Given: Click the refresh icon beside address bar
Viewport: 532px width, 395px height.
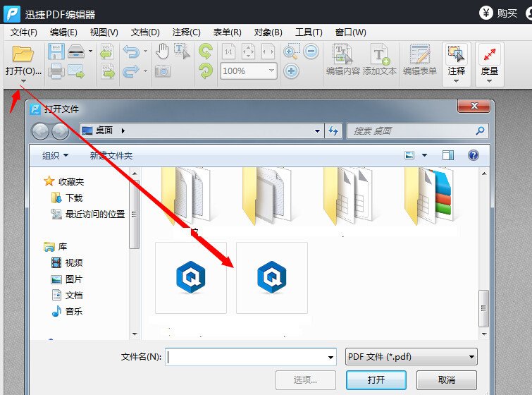Looking at the screenshot, I should pos(333,130).
